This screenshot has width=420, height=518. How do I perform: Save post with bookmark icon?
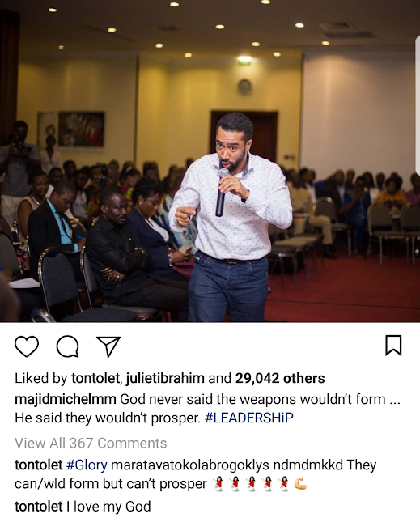pos(393,346)
